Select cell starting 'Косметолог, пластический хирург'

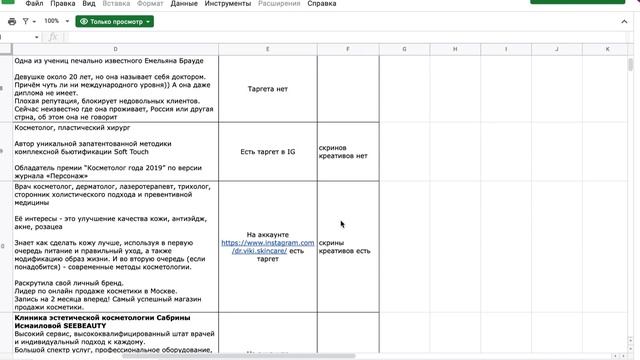click(116, 151)
